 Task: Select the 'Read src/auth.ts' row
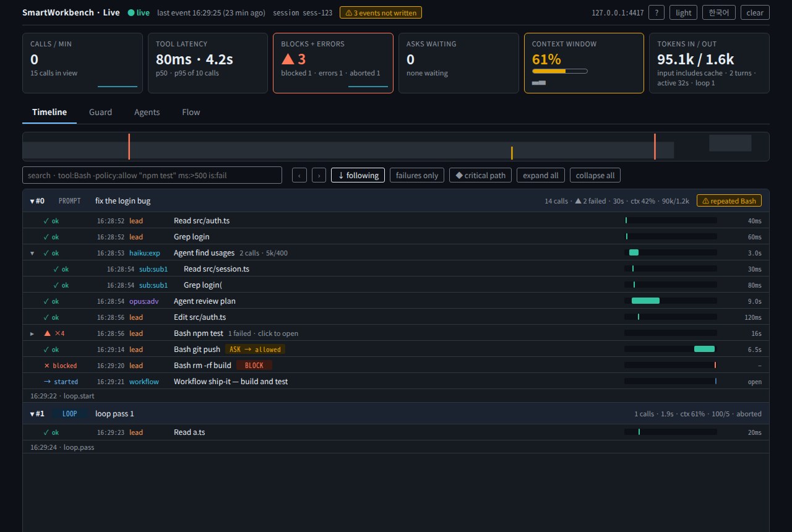tap(396, 221)
